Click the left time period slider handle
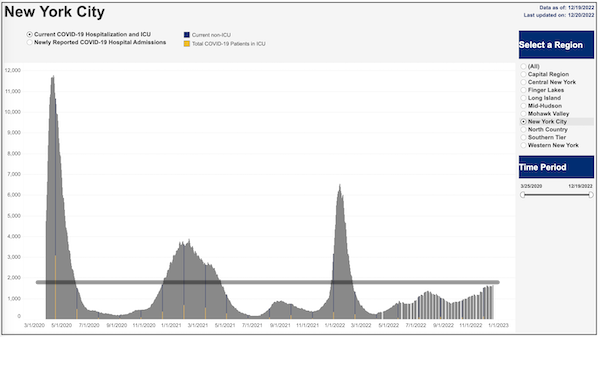The width and height of the screenshot is (600, 378). [x=523, y=195]
